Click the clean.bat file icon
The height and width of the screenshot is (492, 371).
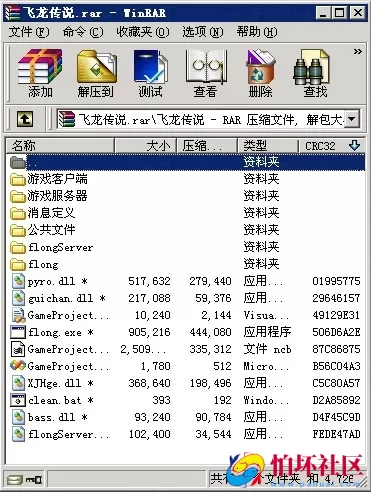[x=18, y=400]
